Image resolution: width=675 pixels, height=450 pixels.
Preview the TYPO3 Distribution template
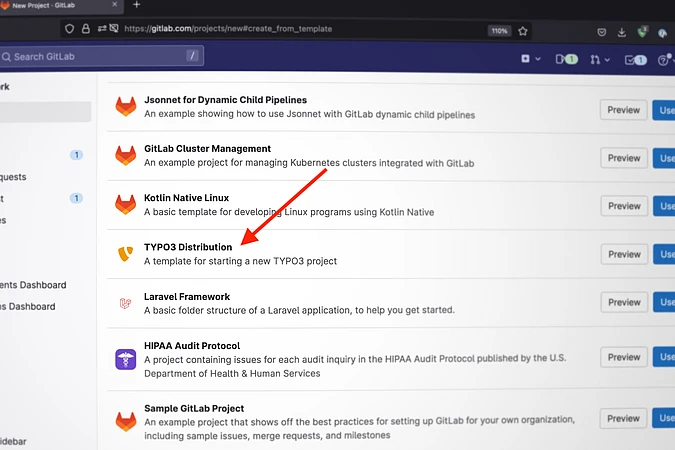point(623,255)
